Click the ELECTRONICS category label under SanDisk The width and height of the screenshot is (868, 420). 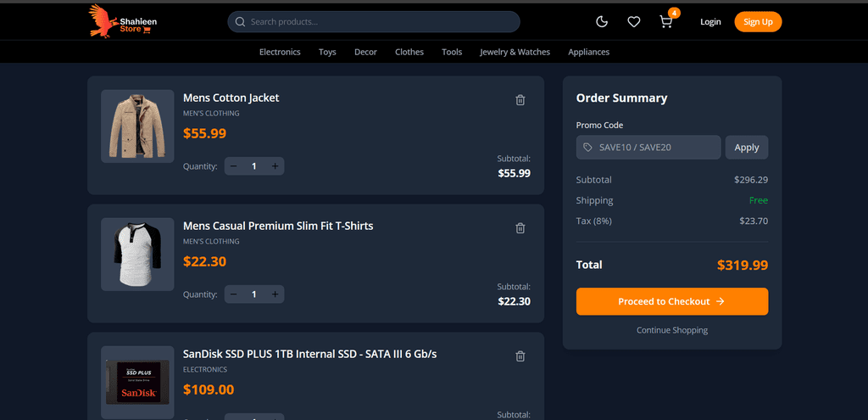point(205,370)
